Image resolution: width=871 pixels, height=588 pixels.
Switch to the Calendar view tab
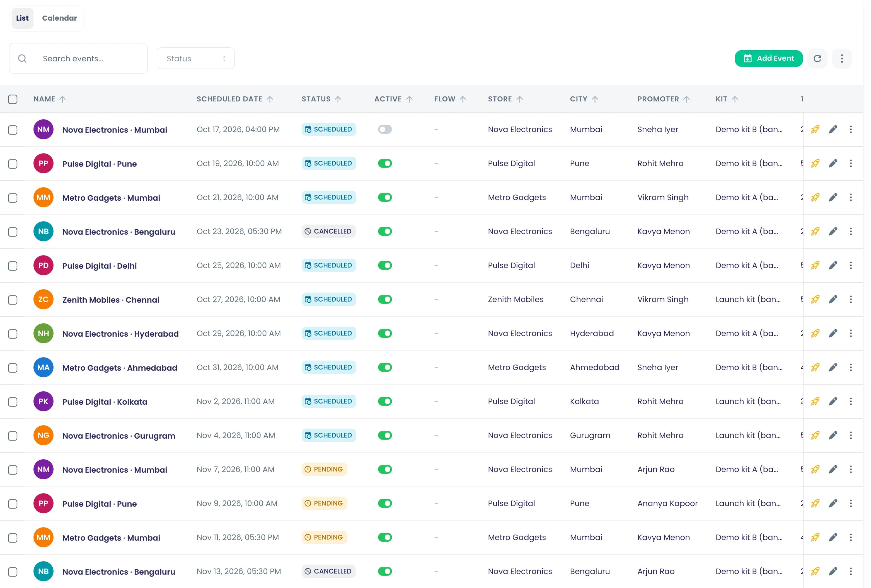pos(59,18)
